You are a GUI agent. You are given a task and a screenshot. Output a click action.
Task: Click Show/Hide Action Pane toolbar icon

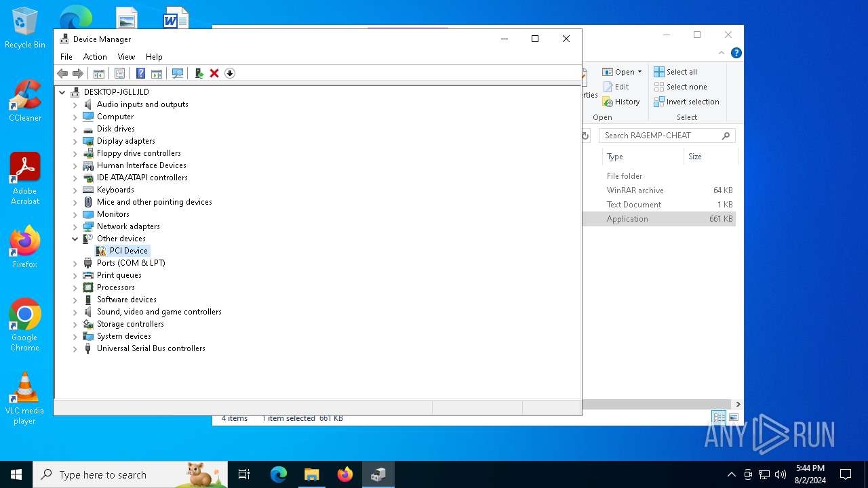tap(156, 73)
